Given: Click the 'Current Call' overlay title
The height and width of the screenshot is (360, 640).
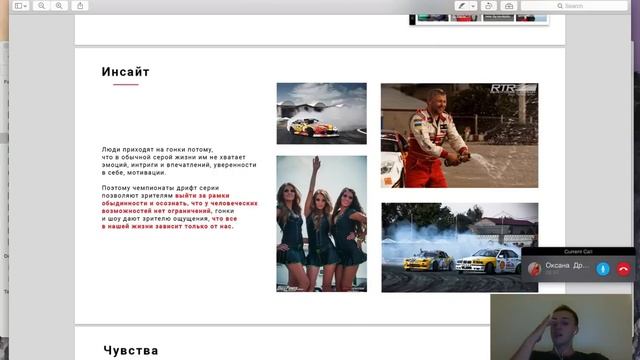Looking at the screenshot, I should [x=578, y=251].
